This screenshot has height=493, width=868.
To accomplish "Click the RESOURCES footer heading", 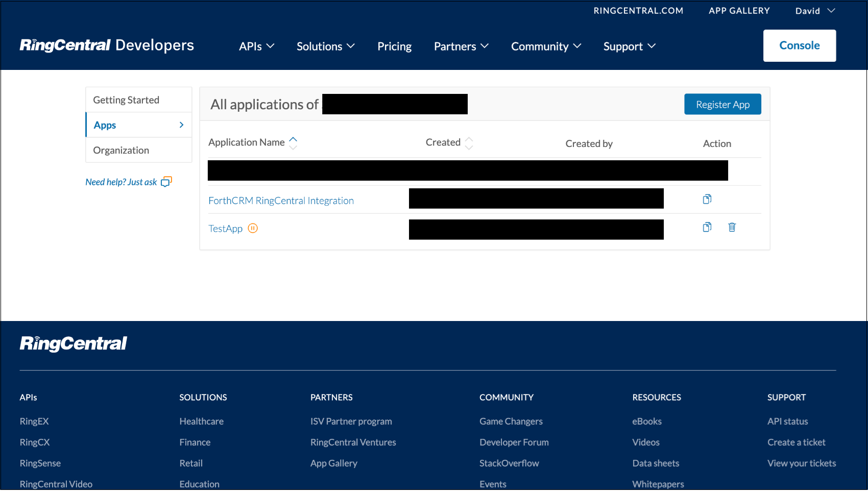I will (x=657, y=397).
